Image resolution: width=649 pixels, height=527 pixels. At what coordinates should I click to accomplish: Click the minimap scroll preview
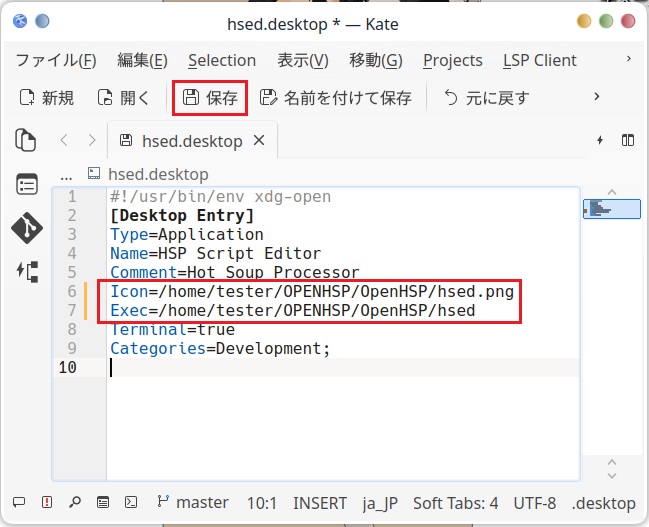tap(612, 208)
